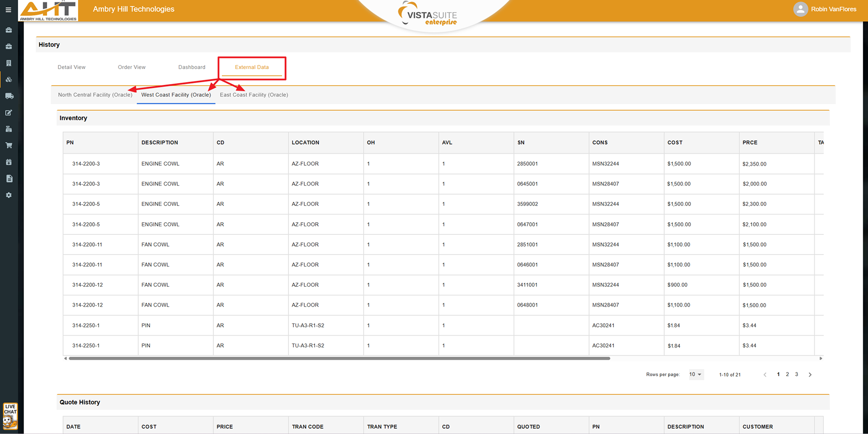The width and height of the screenshot is (868, 434).
Task: Go to the next inventory page arrow
Action: pos(810,374)
